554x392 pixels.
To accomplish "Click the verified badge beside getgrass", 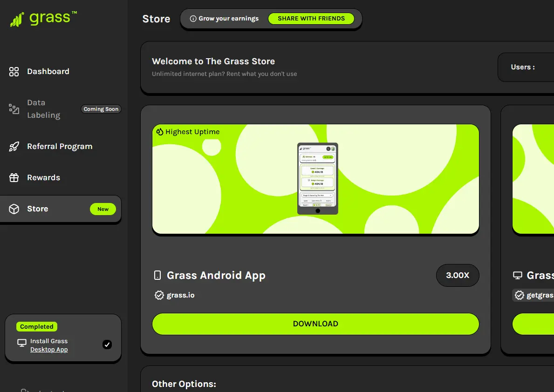I will (x=520, y=295).
